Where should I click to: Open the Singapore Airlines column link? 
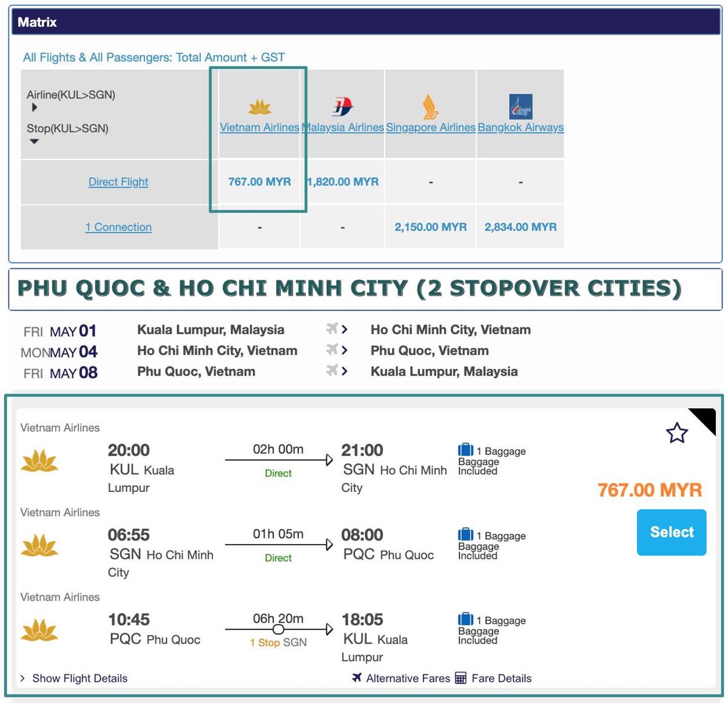pos(431,127)
